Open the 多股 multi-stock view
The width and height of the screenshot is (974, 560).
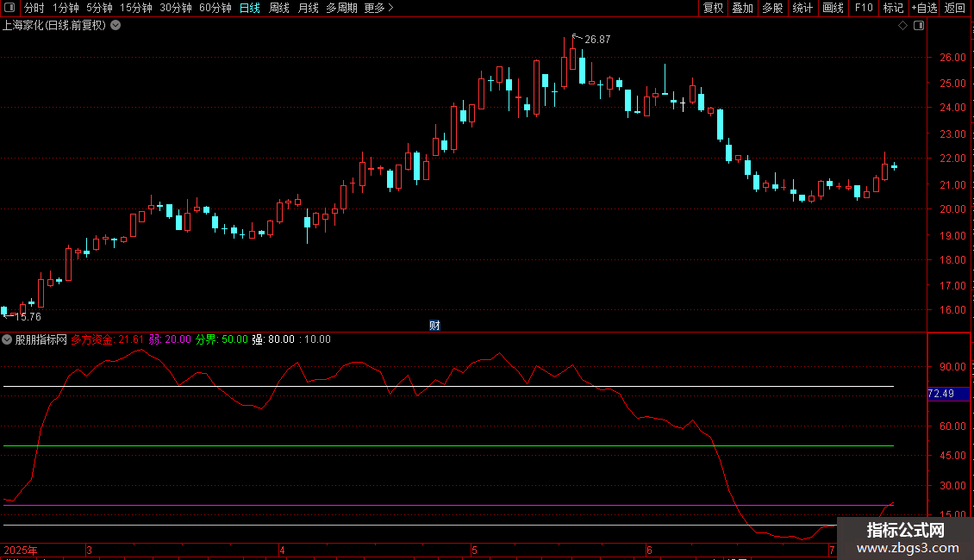pos(772,8)
